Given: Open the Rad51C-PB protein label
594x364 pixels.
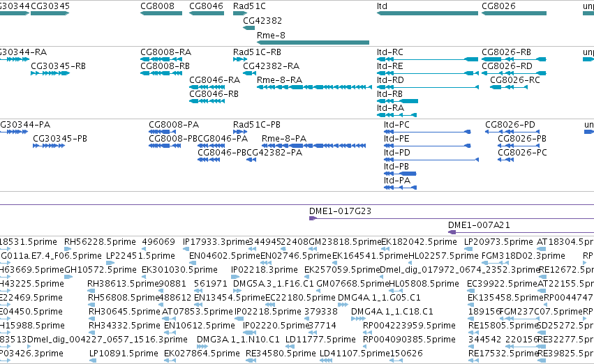Looking at the screenshot, I should (256, 125).
